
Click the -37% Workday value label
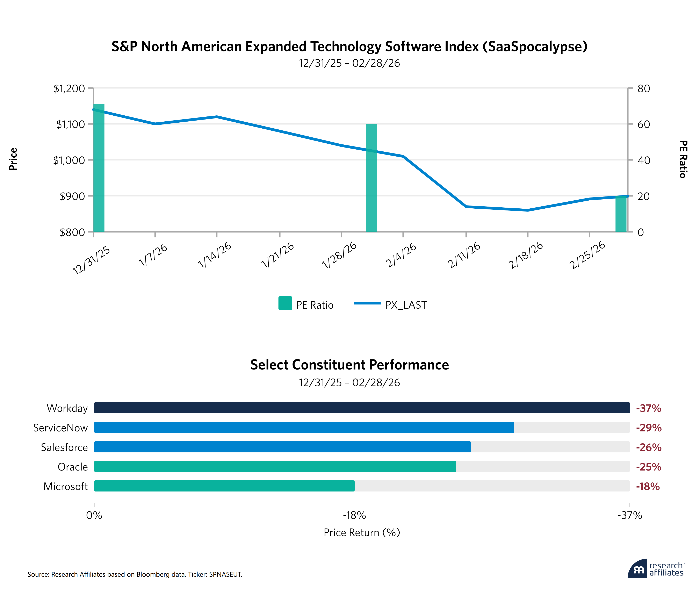pos(648,408)
